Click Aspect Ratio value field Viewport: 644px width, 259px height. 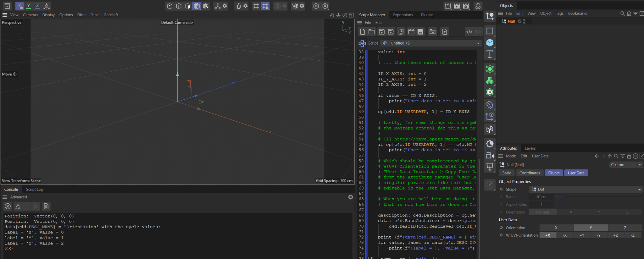coord(541,205)
